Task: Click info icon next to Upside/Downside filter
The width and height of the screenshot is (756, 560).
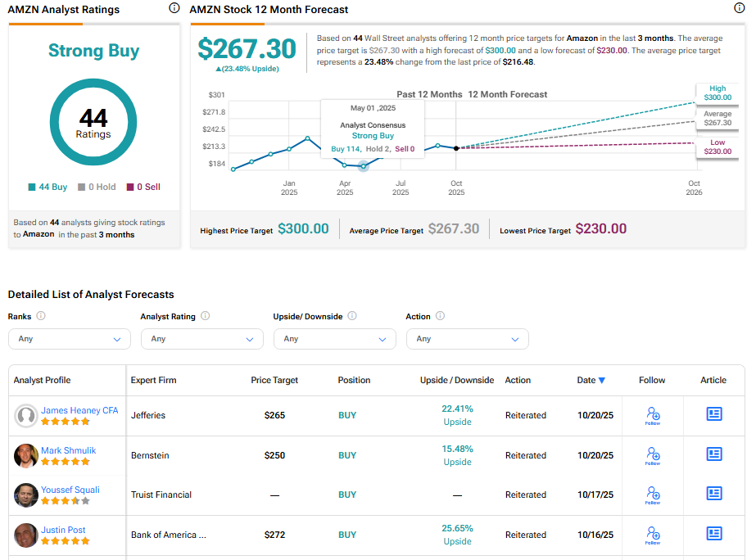Action: [x=352, y=316]
